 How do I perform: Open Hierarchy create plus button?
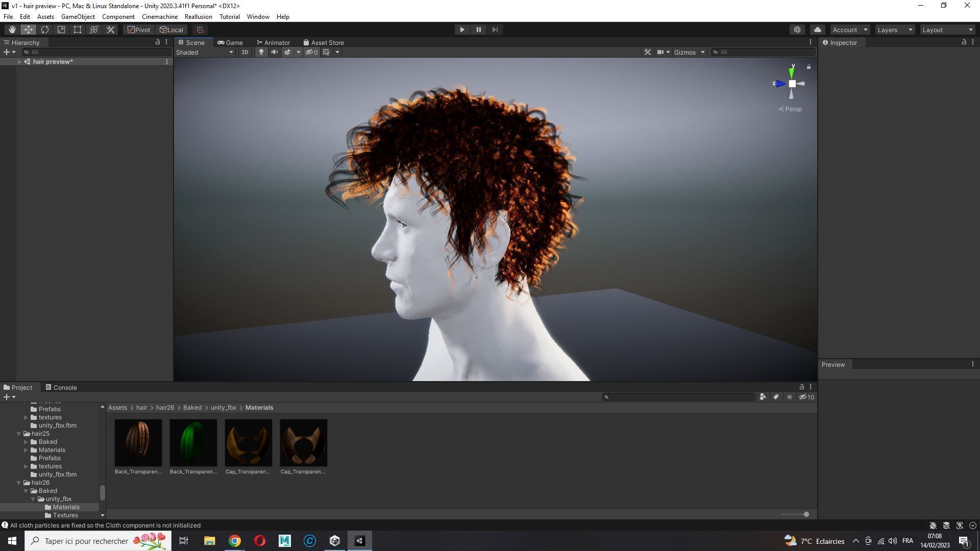9,52
